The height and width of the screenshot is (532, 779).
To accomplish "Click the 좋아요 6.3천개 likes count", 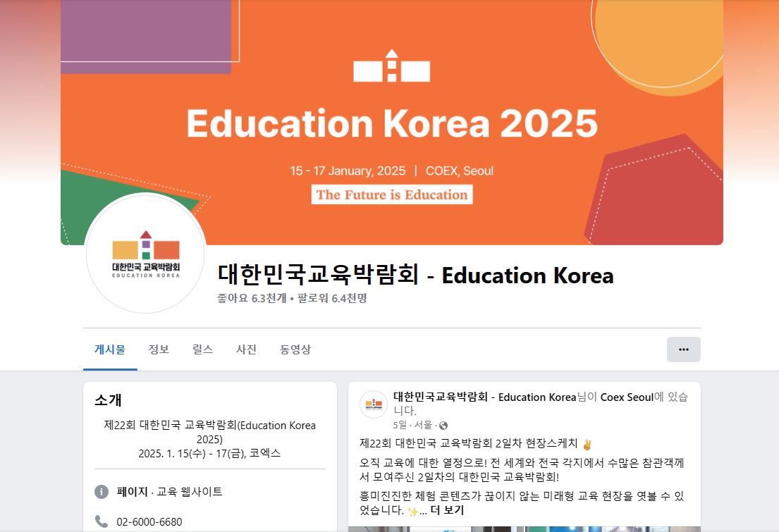I will click(252, 298).
